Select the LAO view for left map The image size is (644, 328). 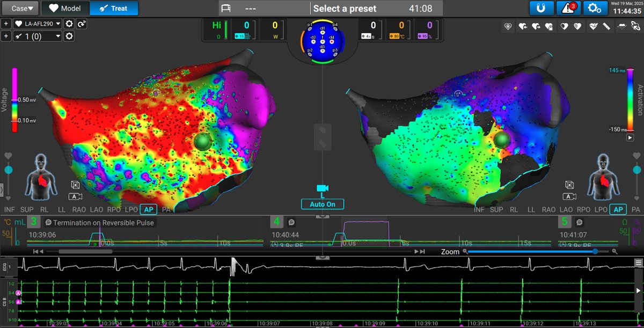tap(97, 209)
